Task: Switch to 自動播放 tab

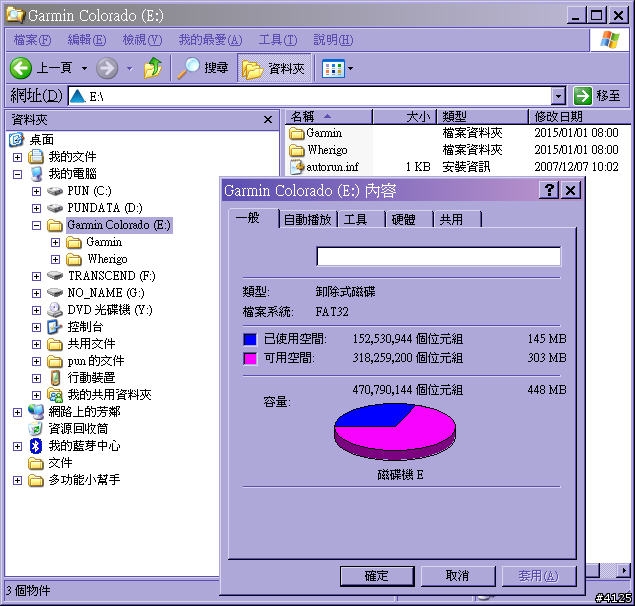Action: 307,220
